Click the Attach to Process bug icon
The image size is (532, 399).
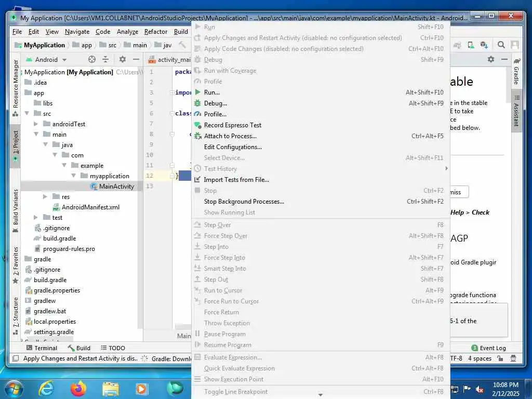[197, 136]
